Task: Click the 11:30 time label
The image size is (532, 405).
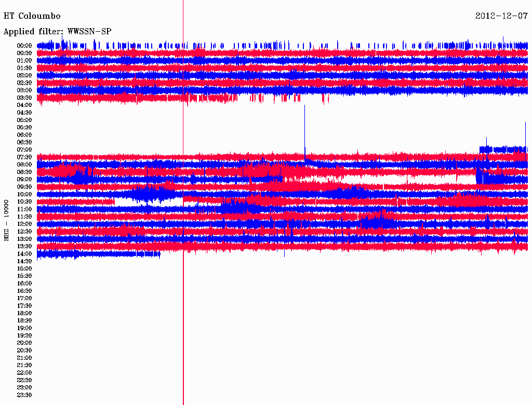Action: coord(24,217)
